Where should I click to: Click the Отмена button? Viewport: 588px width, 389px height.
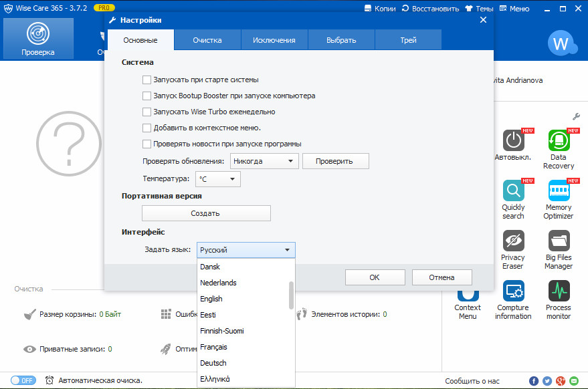pos(442,277)
